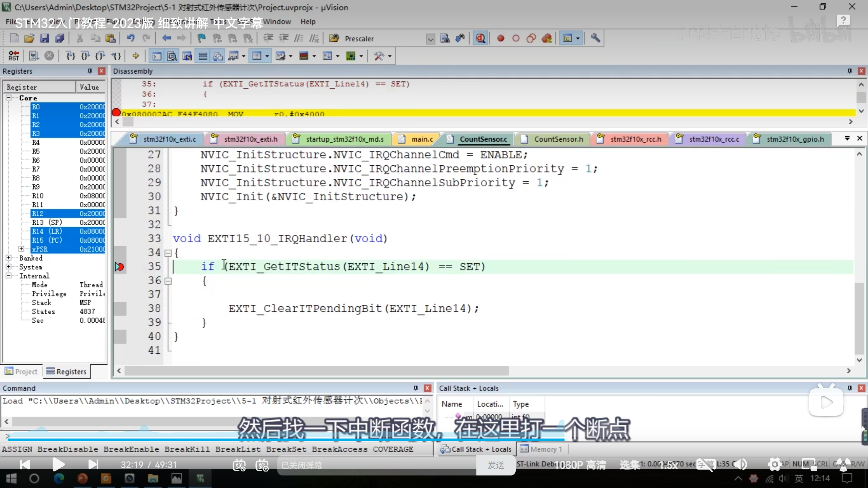The image size is (868, 488).
Task: Open the Prescaler find combo dropdown
Action: point(430,39)
